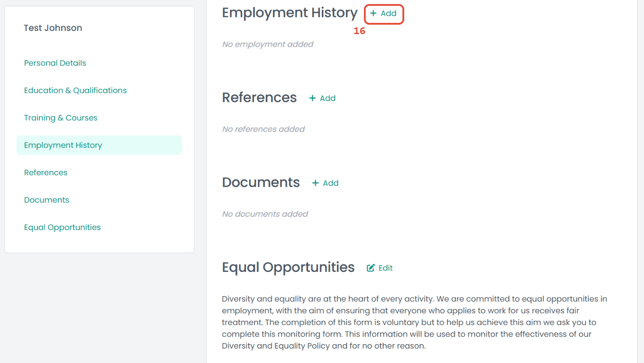Screen dimensions: 644x363
Task: Open Personal Details in the sidebar
Action: [x=55, y=63]
